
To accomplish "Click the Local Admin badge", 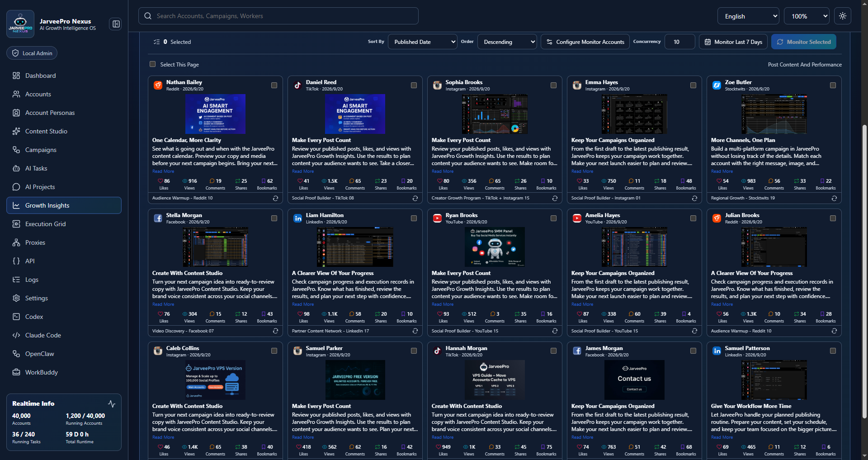I will pos(32,53).
